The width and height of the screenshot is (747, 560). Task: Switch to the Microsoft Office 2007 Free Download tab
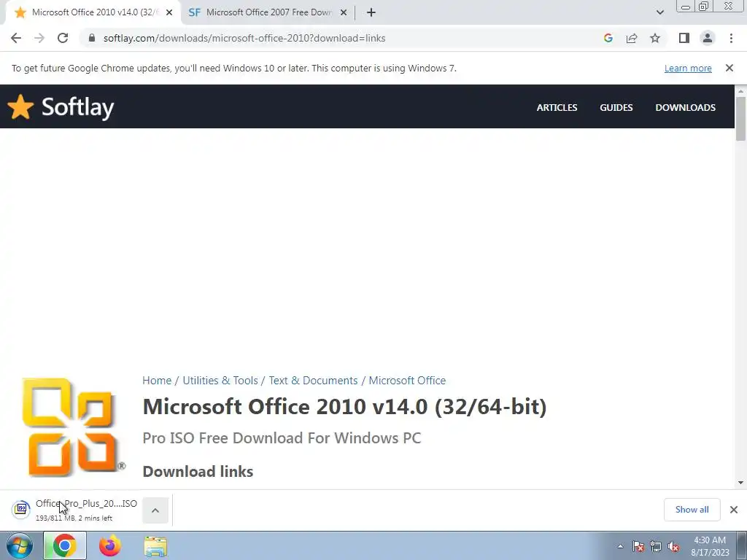point(268,12)
